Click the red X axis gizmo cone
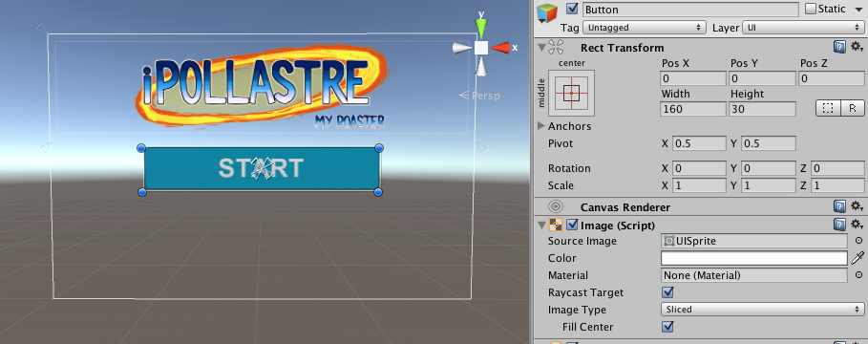The width and height of the screenshot is (868, 344). click(x=500, y=48)
